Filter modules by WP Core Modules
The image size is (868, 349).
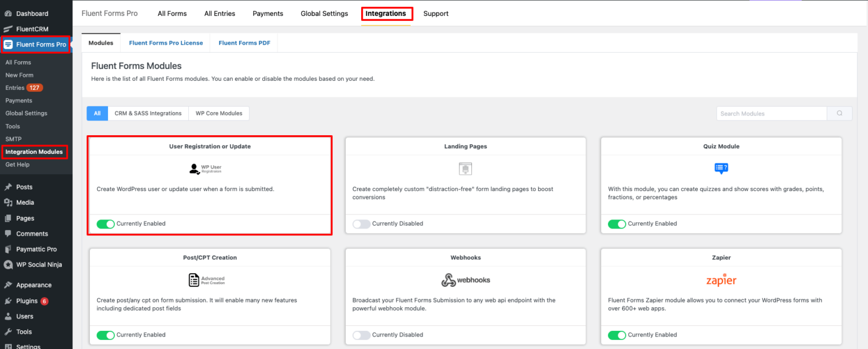(x=219, y=113)
